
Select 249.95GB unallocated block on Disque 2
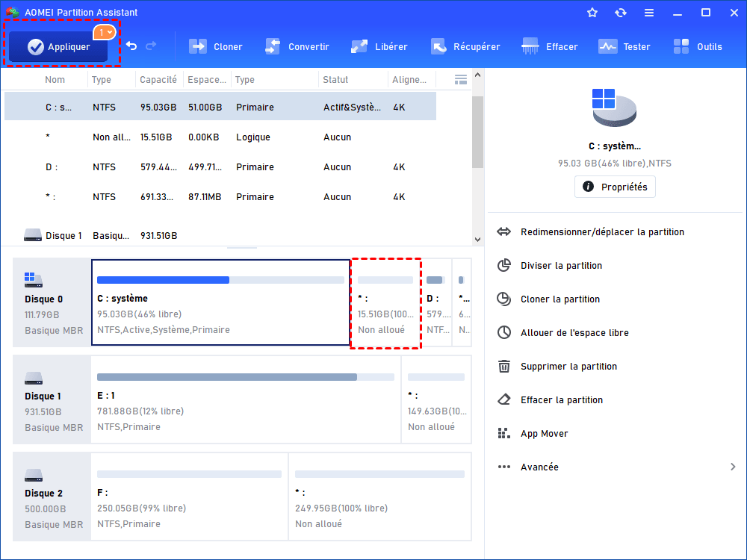380,497
